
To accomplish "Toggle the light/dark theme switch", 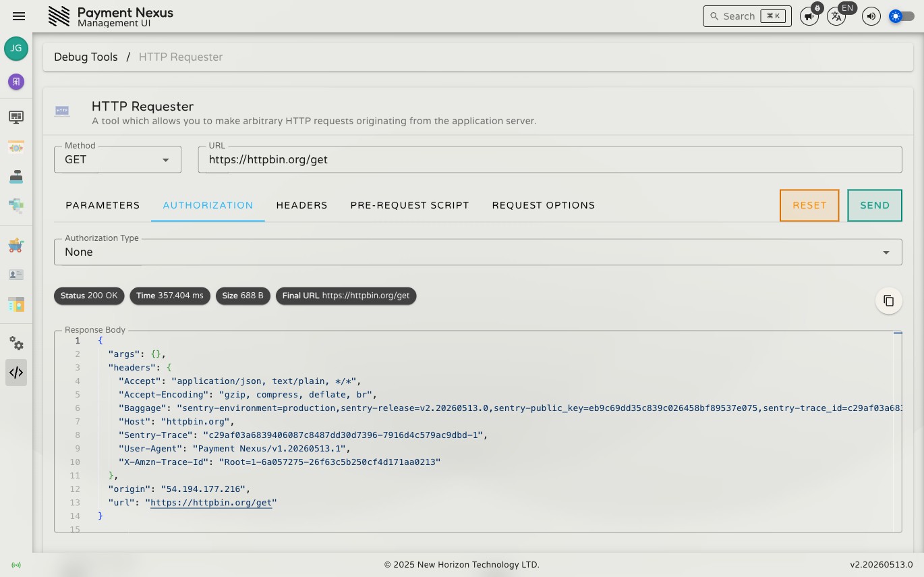I will tap(901, 16).
